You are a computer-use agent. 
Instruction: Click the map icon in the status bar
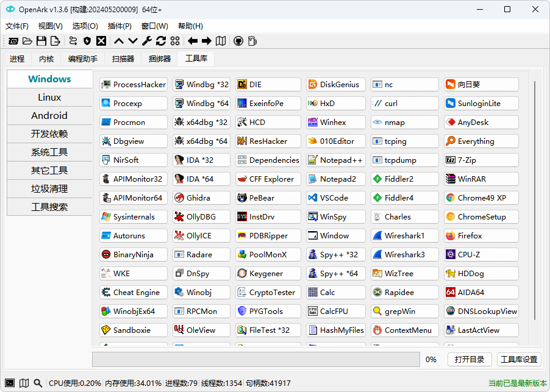click(x=24, y=383)
